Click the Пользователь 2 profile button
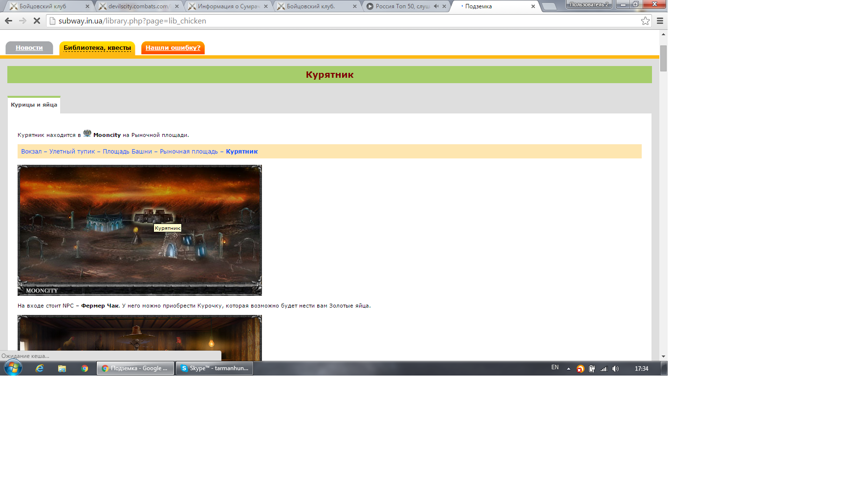Viewport: 868px width, 489px height. coord(589,4)
